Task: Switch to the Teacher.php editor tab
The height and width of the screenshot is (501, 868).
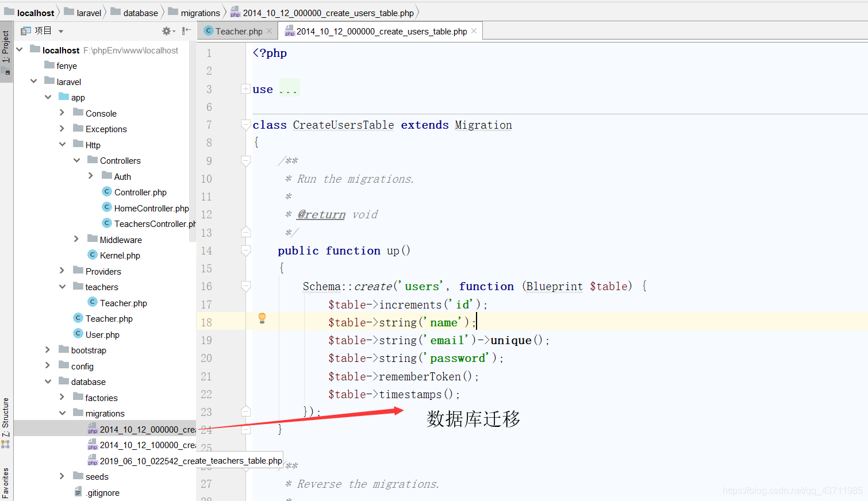Action: (x=239, y=31)
